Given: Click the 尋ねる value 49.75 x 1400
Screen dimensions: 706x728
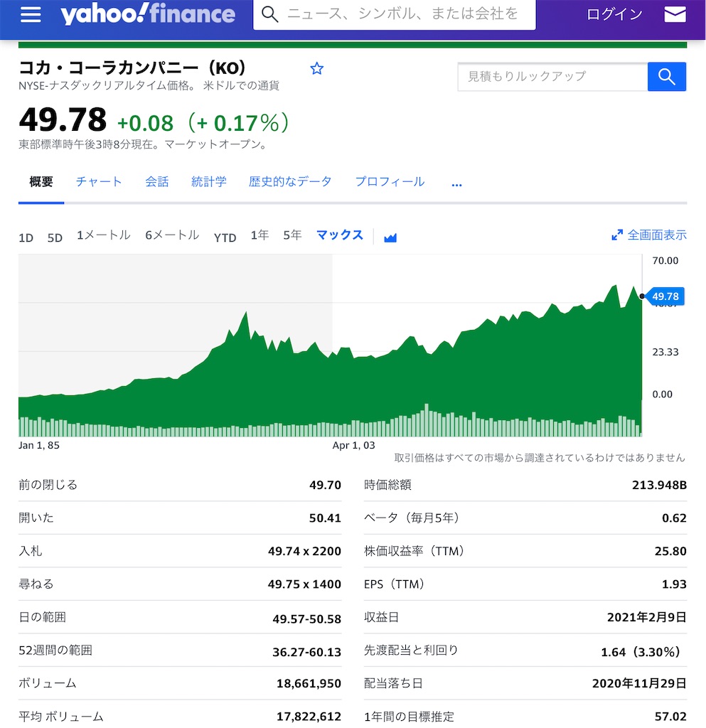Looking at the screenshot, I should pyautogui.click(x=304, y=584).
